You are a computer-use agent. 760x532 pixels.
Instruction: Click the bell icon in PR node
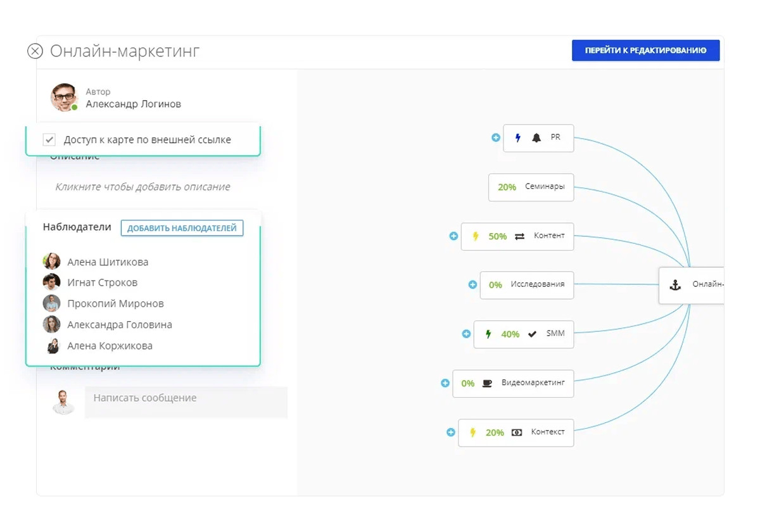[x=536, y=138]
